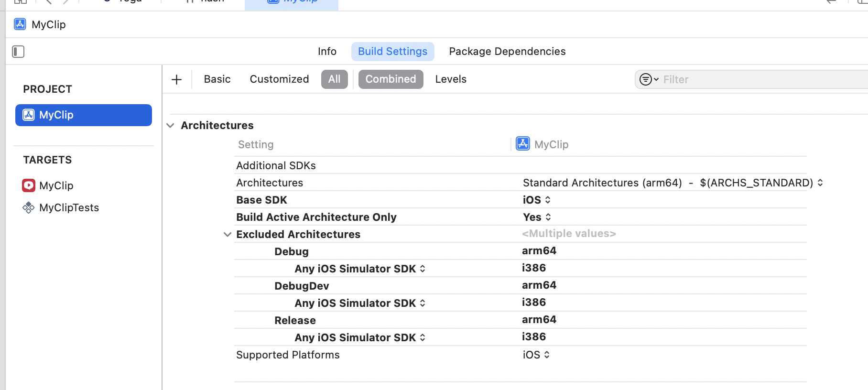Show Customized build settings

pyautogui.click(x=279, y=79)
